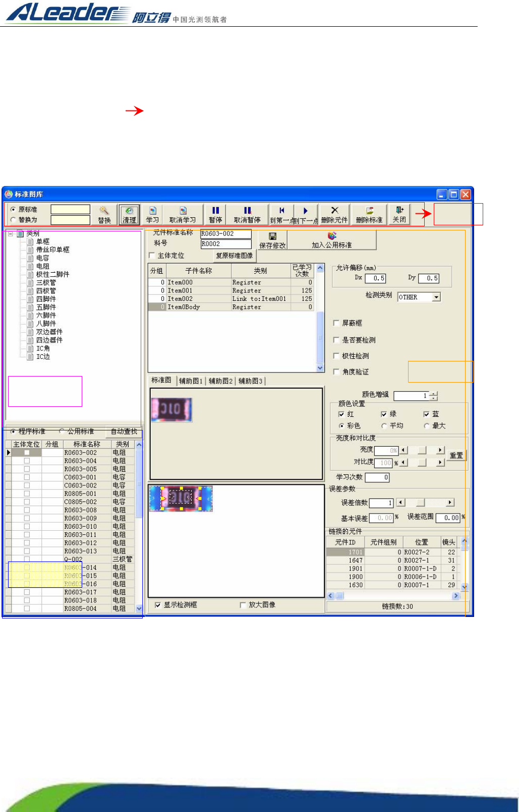Toggle the 极性检测 checkbox
519x812 pixels.
(x=336, y=356)
